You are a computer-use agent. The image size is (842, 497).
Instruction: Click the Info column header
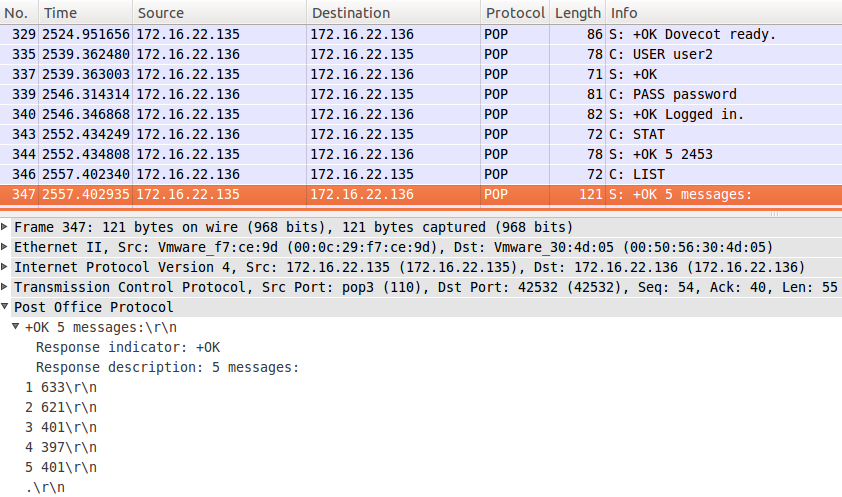tap(723, 12)
